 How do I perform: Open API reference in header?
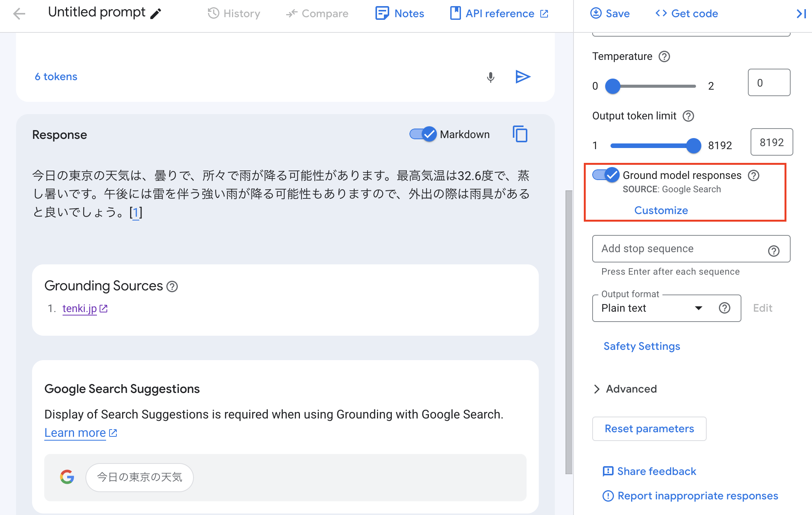point(499,14)
